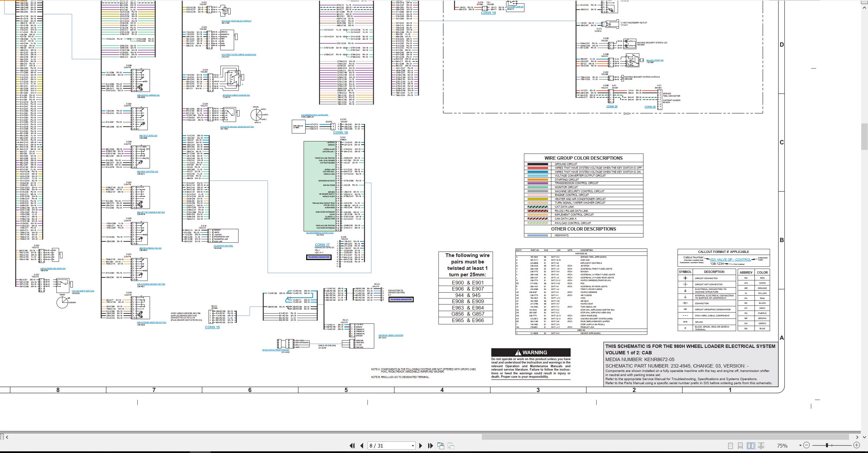The width and height of the screenshot is (868, 453).
Task: Open the 75% zoom level dropdown
Action: click(800, 446)
